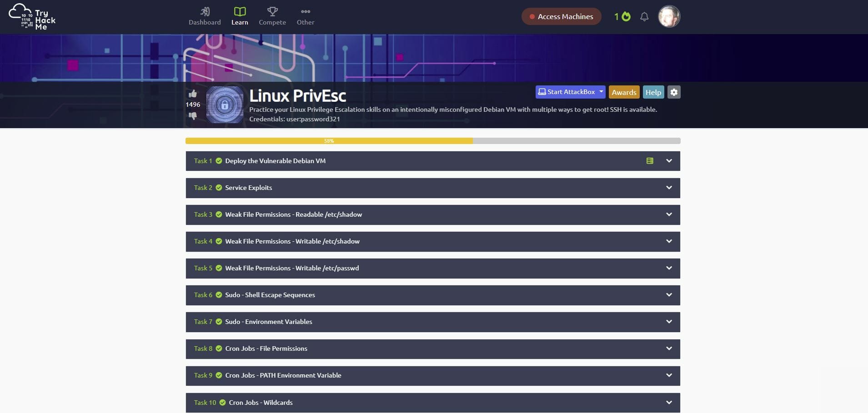Click the Help button
The height and width of the screenshot is (413, 868).
point(653,92)
